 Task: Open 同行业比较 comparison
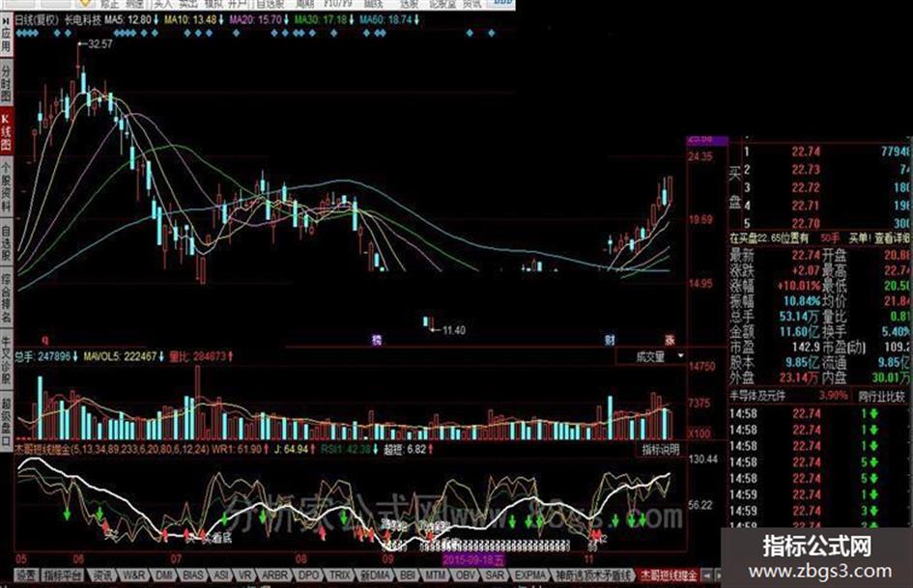click(x=881, y=396)
